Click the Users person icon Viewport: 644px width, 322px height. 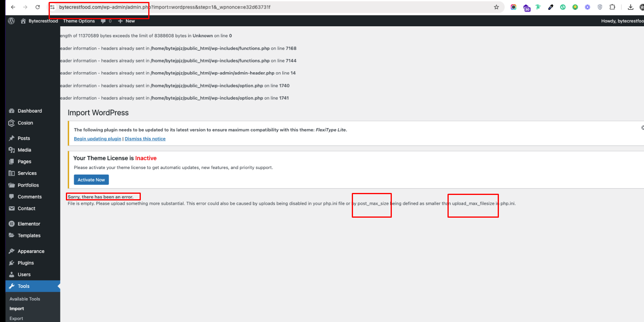[12, 275]
